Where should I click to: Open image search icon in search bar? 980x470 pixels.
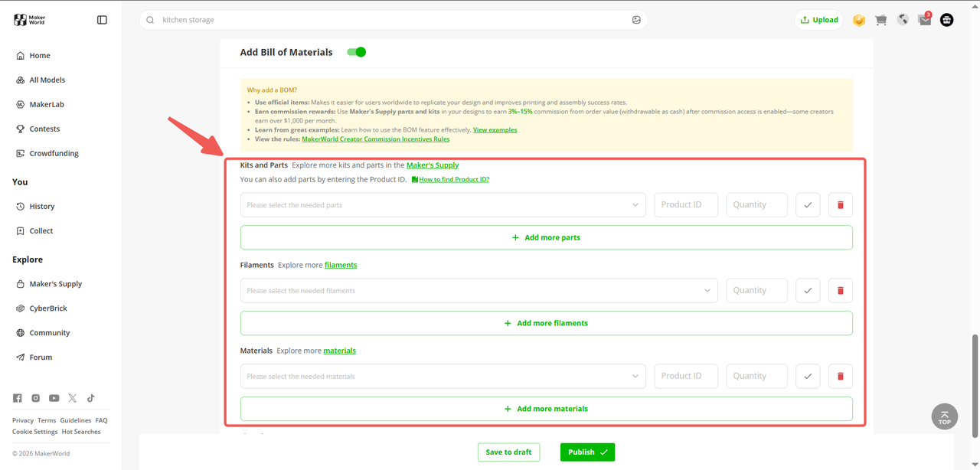[636, 20]
